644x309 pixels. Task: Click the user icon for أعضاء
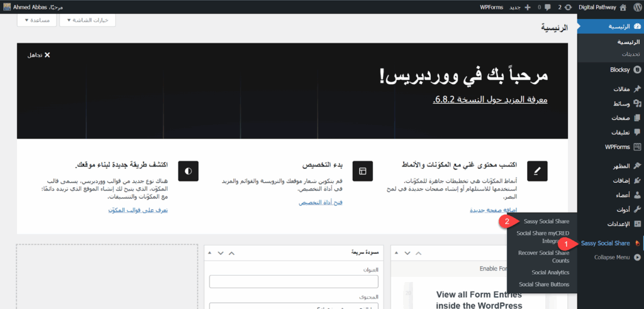tap(637, 195)
